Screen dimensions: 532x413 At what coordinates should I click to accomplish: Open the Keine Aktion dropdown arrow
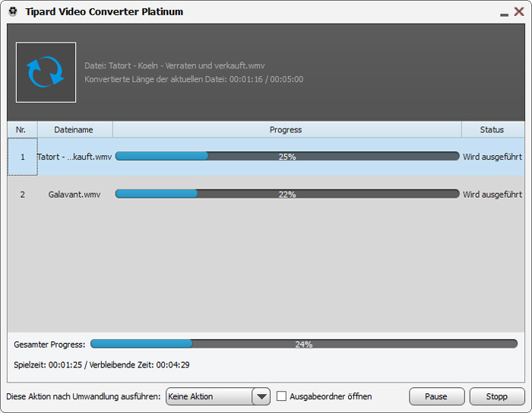tap(261, 396)
